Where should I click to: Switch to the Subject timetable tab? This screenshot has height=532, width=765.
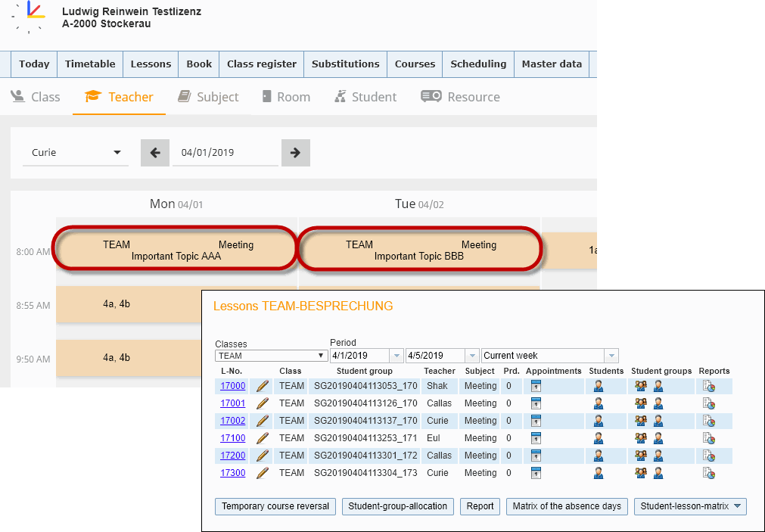coord(208,97)
